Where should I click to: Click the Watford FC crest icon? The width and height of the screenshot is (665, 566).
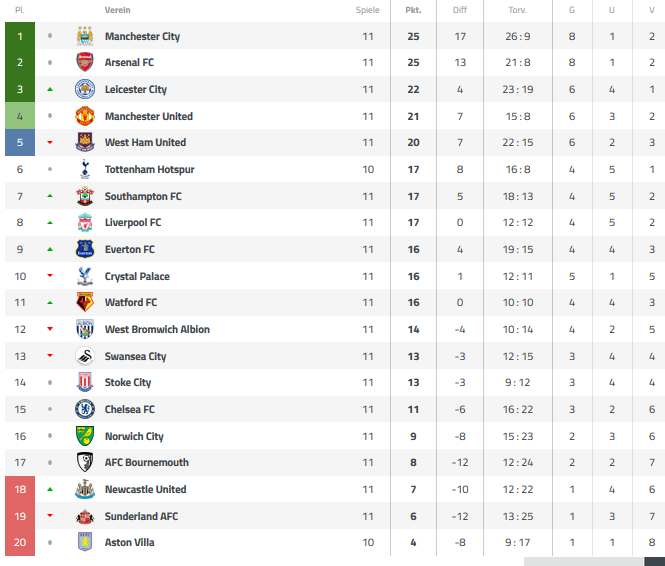click(x=85, y=302)
